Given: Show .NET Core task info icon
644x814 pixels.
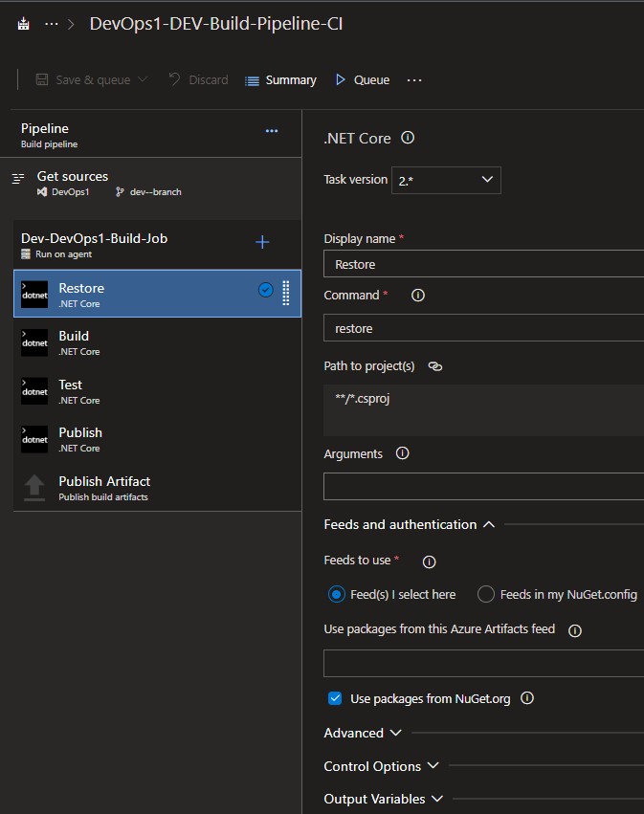Looking at the screenshot, I should tap(408, 138).
